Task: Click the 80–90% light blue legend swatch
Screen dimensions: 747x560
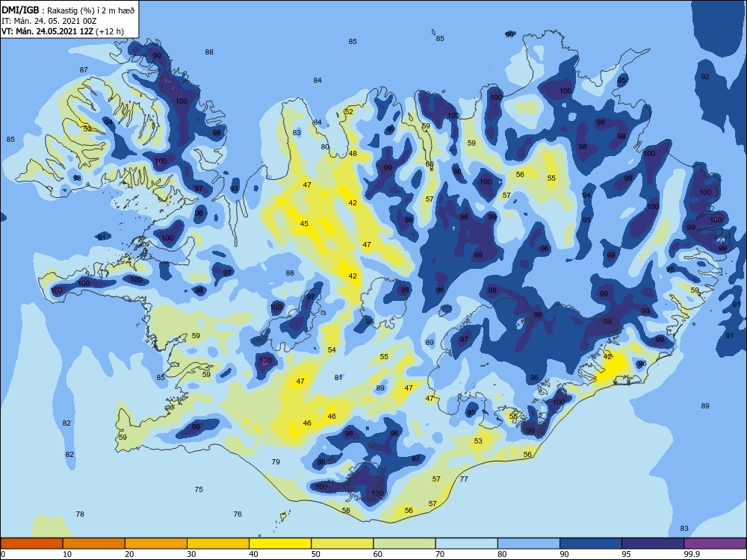Action: pos(529,544)
